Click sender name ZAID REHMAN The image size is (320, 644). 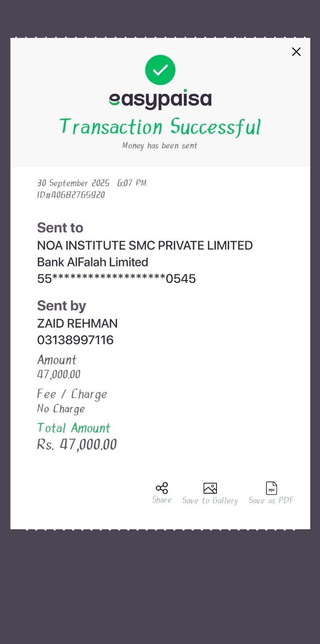pos(77,324)
